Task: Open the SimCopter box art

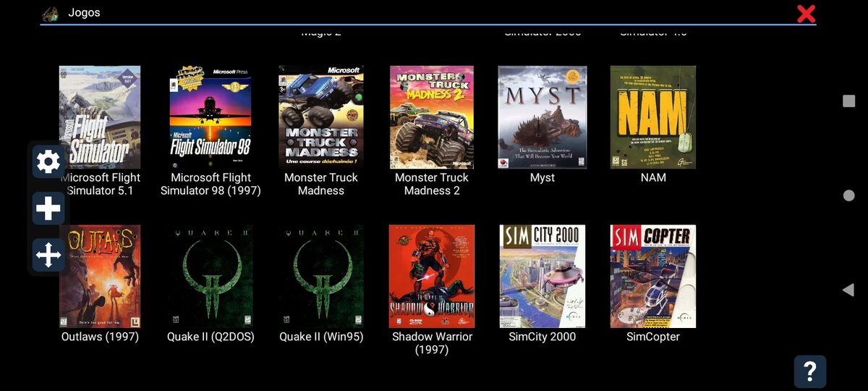Action: pyautogui.click(x=653, y=277)
